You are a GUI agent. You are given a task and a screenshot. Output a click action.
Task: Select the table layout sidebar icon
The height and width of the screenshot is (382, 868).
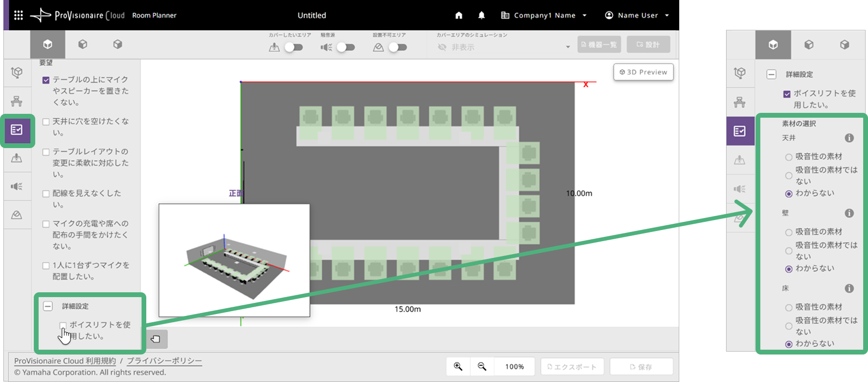tap(17, 101)
